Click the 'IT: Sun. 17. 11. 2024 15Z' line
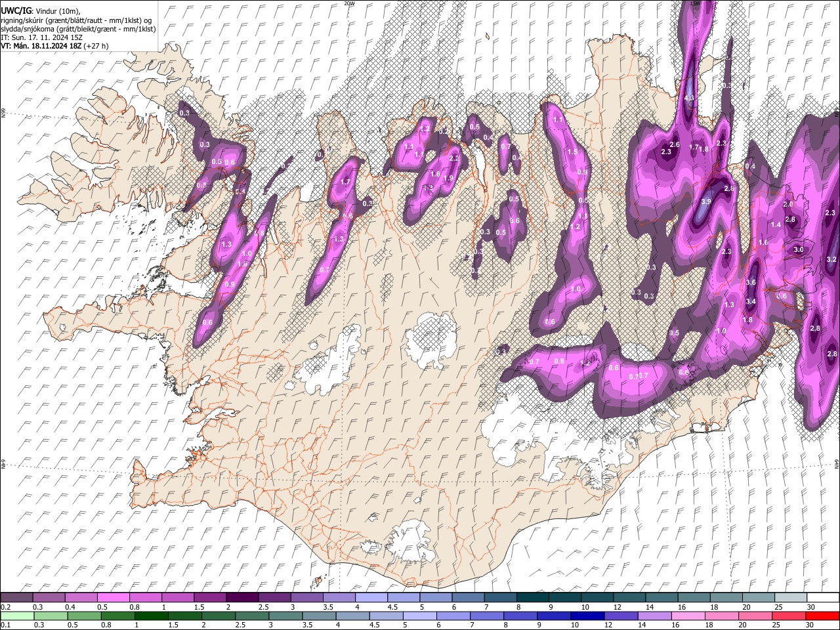 pyautogui.click(x=41, y=37)
